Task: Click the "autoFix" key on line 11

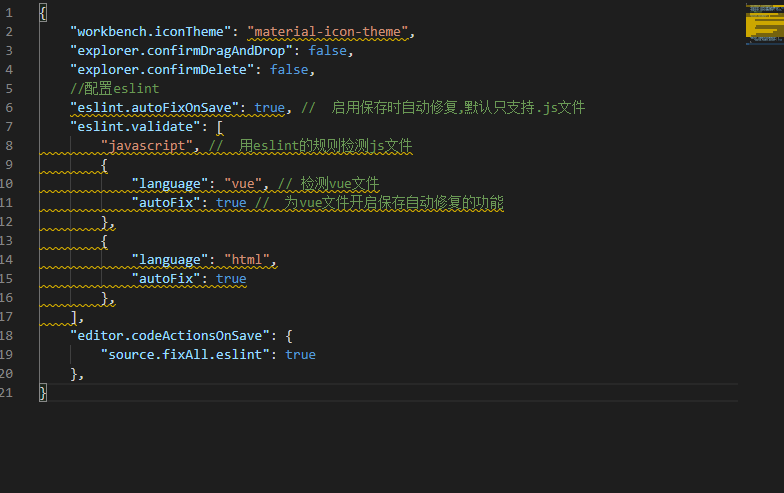Action: click(x=166, y=202)
